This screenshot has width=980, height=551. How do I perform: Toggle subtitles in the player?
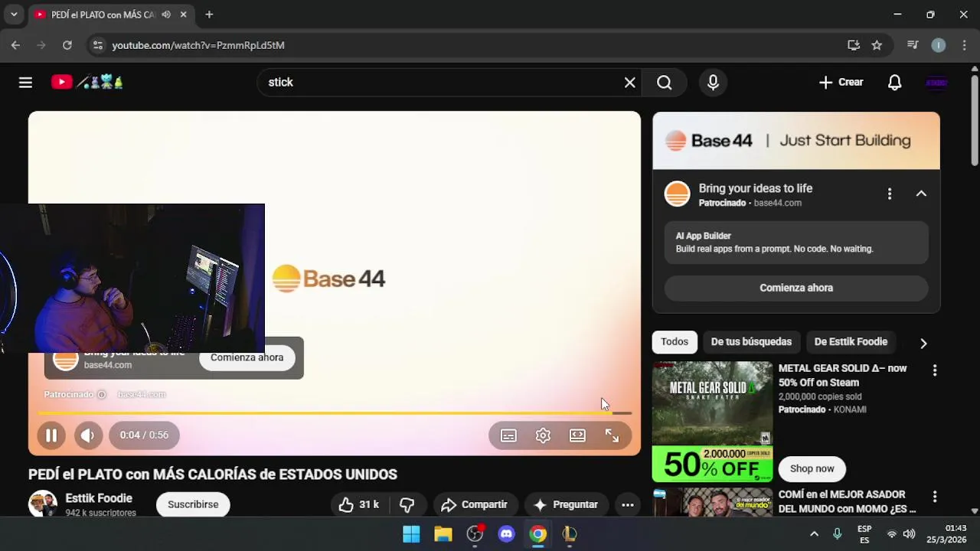tap(508, 435)
